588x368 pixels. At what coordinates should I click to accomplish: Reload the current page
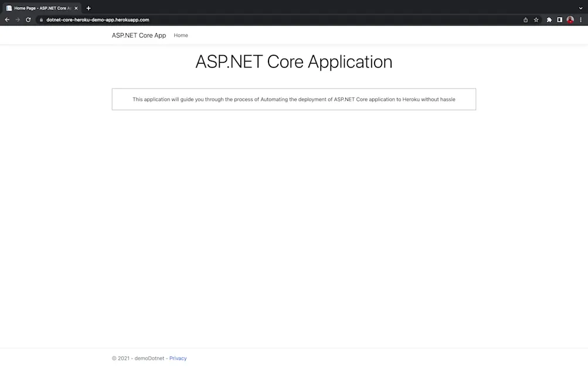tap(28, 19)
